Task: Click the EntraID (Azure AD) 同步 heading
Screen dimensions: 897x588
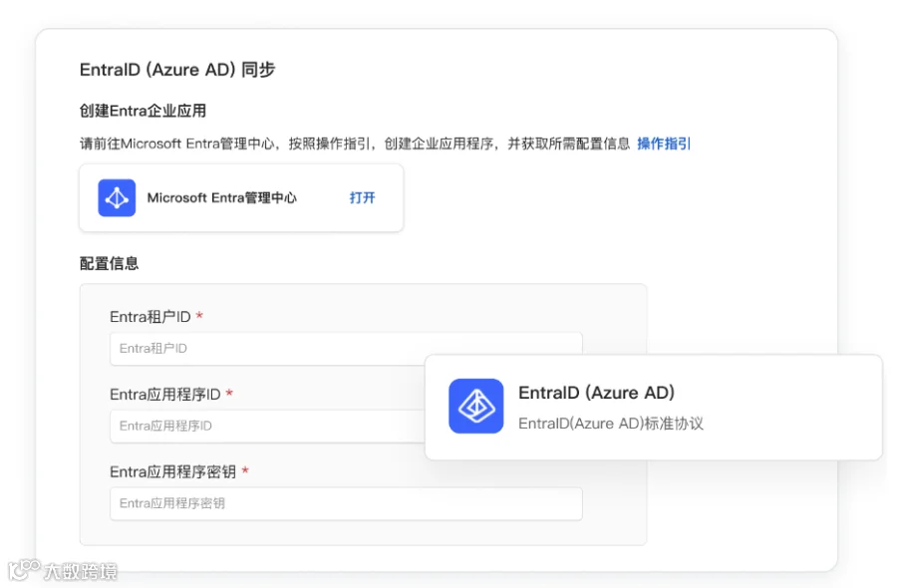Action: (x=177, y=70)
